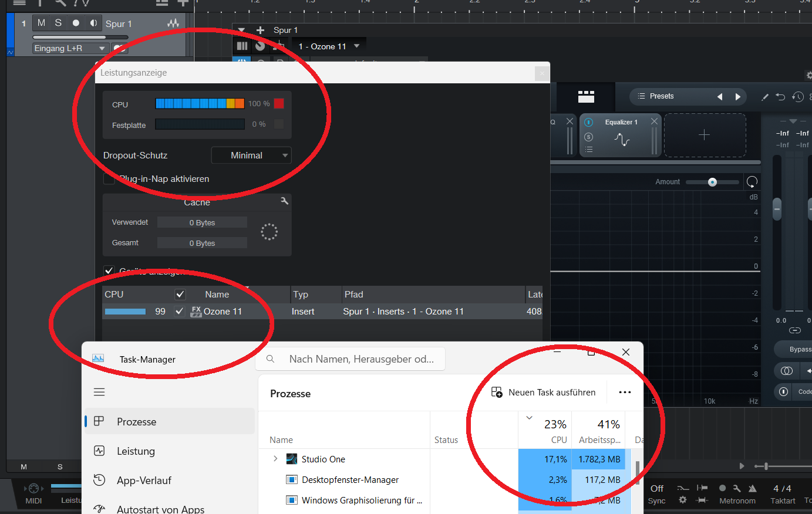812x514 pixels.
Task: Sort the device list by Typ column
Action: tap(301, 295)
